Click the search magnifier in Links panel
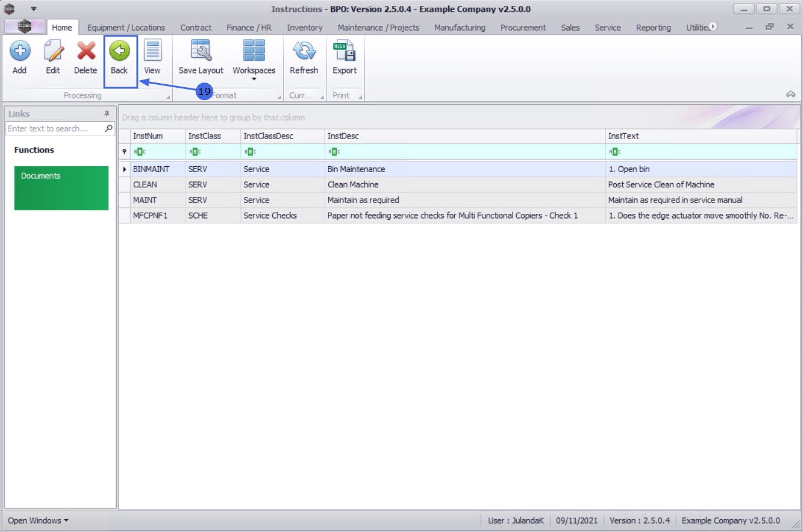The height and width of the screenshot is (532, 803). click(108, 128)
